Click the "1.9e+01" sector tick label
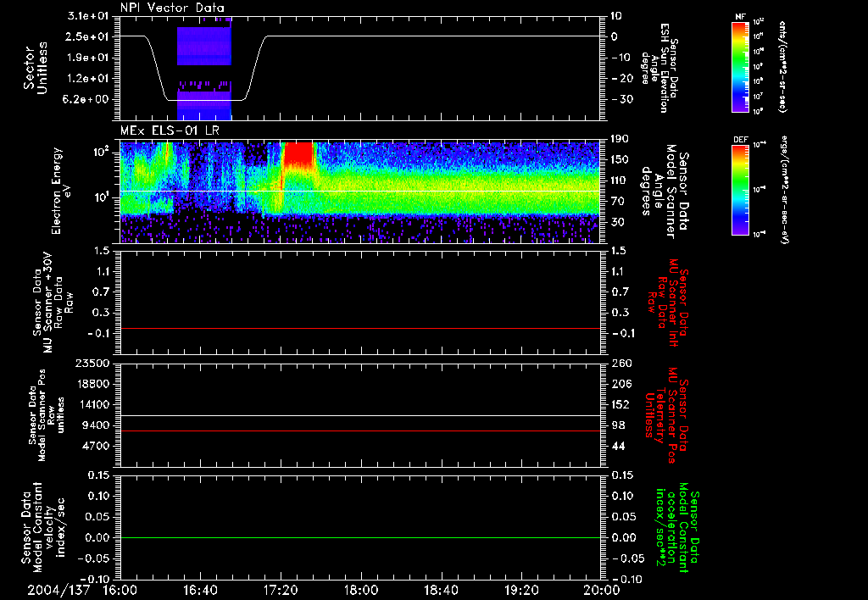 87,58
